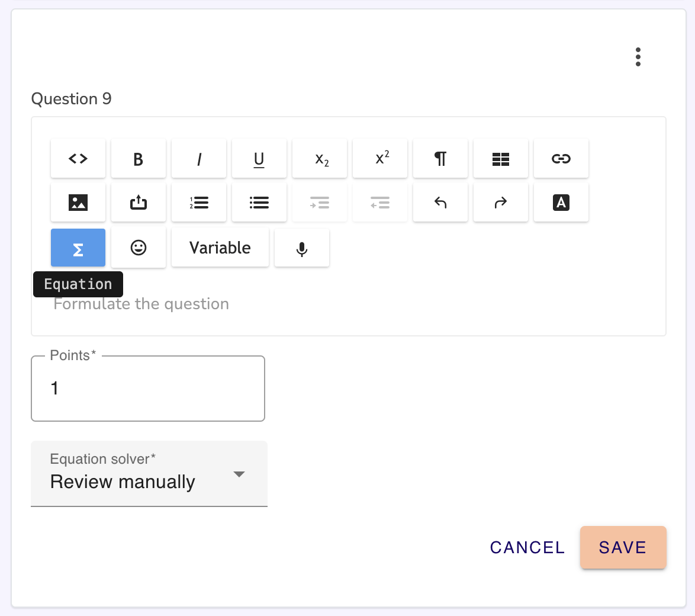Increase indent of text
The height and width of the screenshot is (616, 695).
320,203
